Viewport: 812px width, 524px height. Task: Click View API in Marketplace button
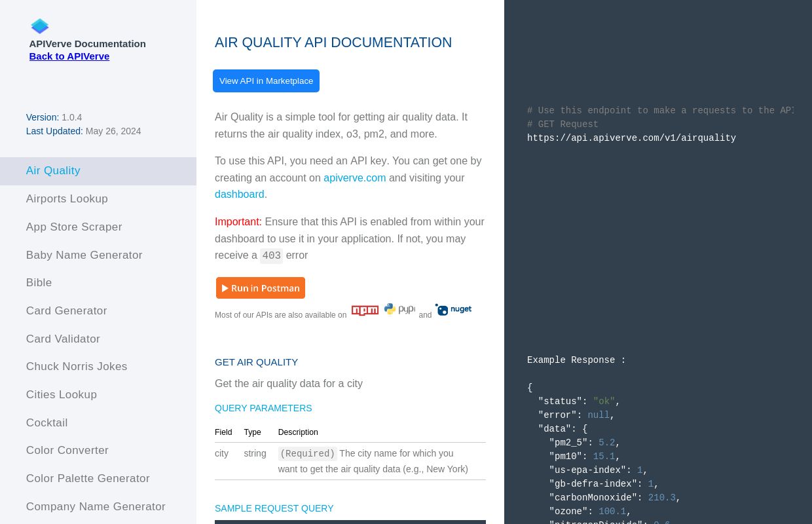tap(266, 81)
